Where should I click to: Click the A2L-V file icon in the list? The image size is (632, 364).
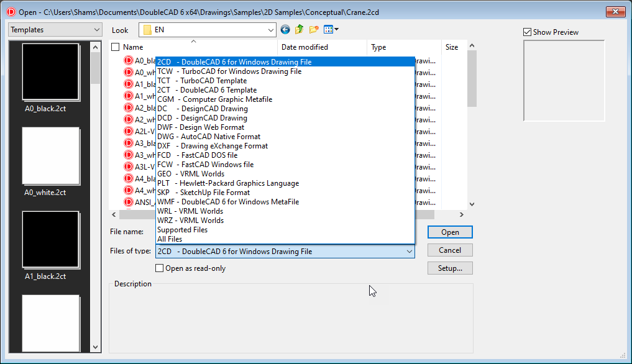[129, 132]
